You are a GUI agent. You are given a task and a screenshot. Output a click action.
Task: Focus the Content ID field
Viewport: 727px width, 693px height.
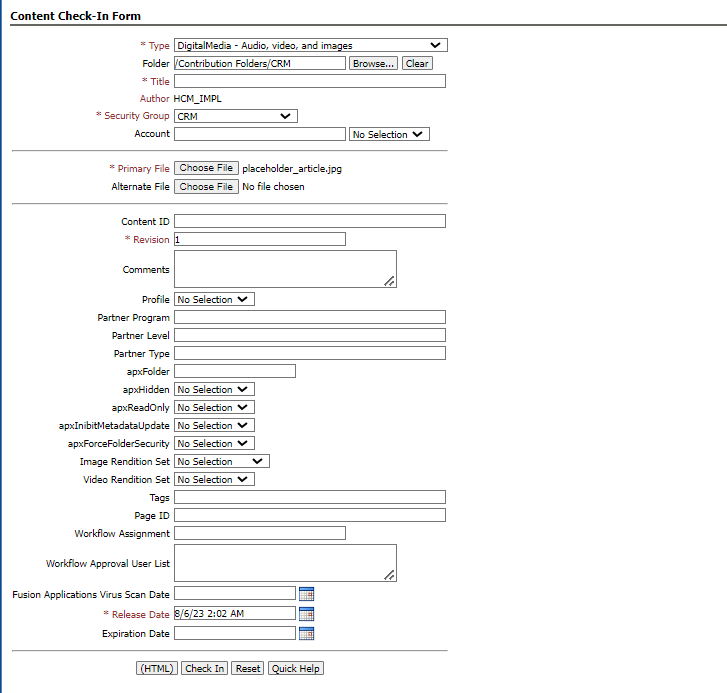pyautogui.click(x=310, y=221)
